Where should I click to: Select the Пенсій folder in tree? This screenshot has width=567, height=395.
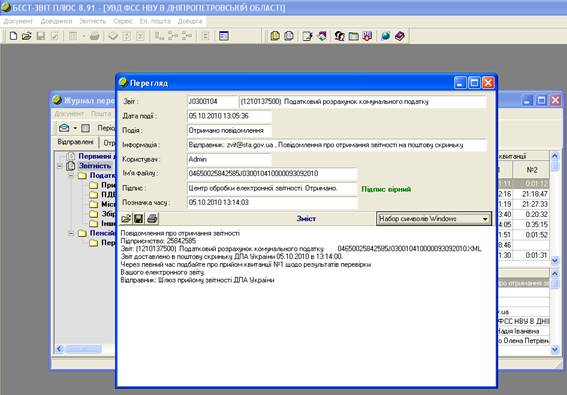point(103,233)
